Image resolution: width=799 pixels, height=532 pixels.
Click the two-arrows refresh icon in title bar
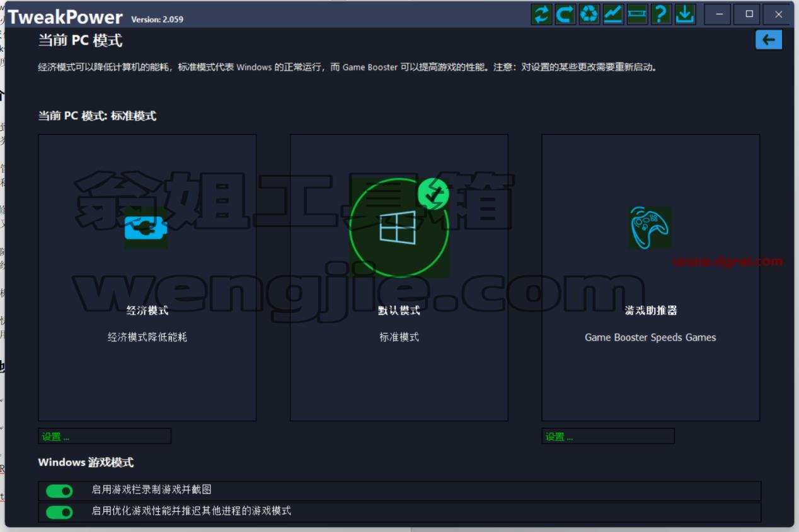[541, 14]
